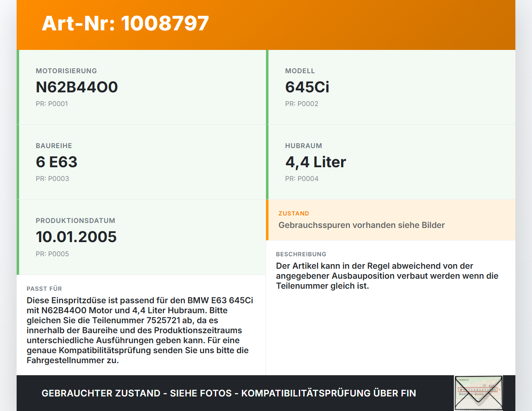Click the series value 6 E63
Image resolution: width=532 pixels, height=411 pixels.
pyautogui.click(x=57, y=162)
